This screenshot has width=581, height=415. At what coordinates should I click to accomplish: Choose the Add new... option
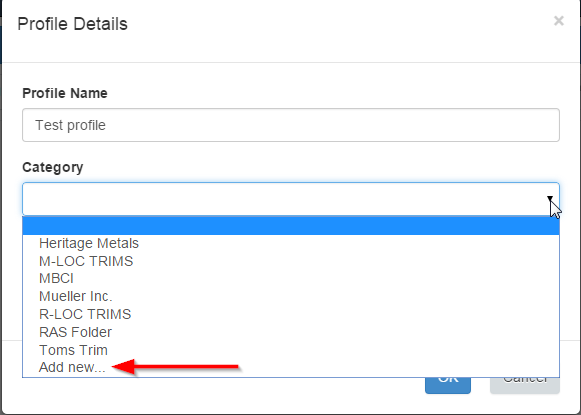pyautogui.click(x=72, y=367)
